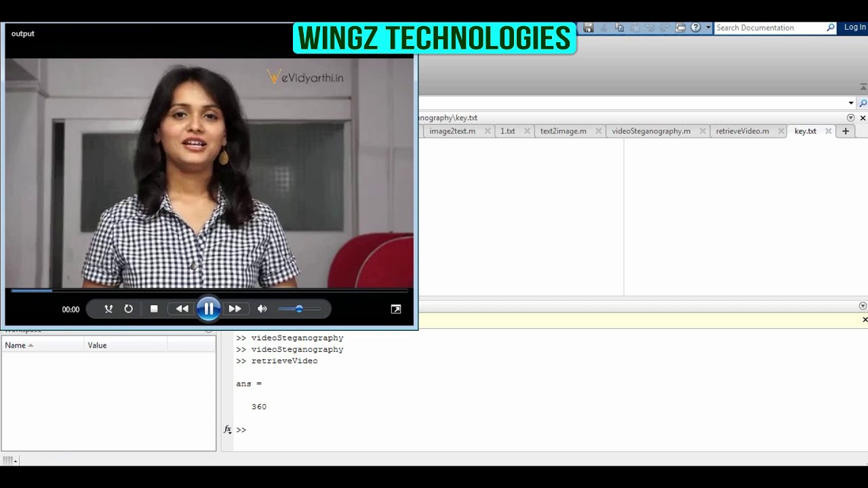Adjust the media player volume slider

(299, 309)
